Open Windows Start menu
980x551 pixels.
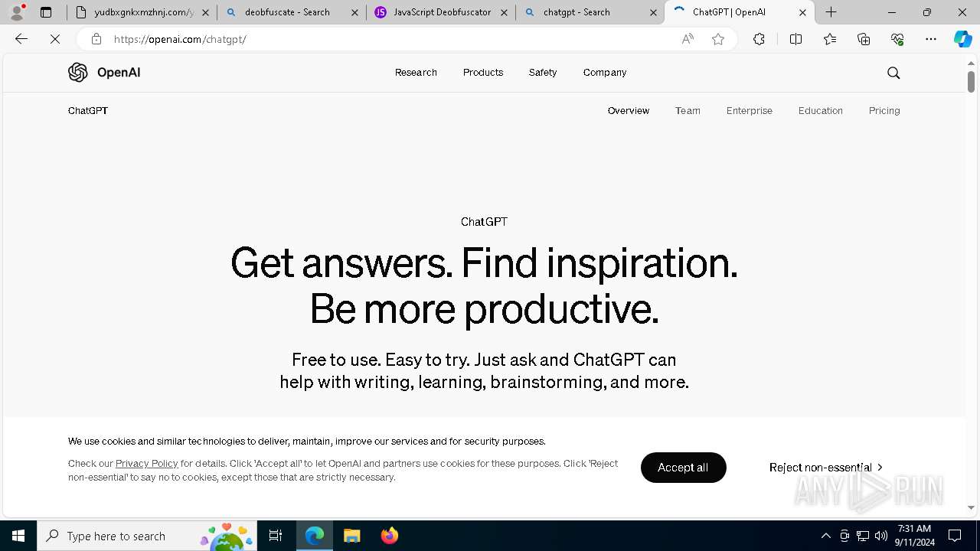[x=18, y=536]
